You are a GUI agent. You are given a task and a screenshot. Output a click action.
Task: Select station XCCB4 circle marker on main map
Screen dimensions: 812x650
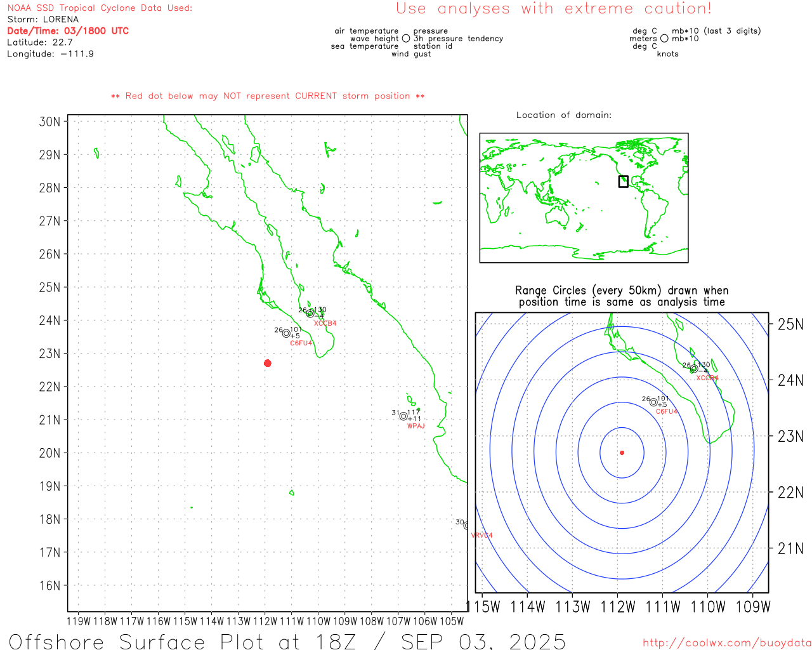click(x=310, y=314)
